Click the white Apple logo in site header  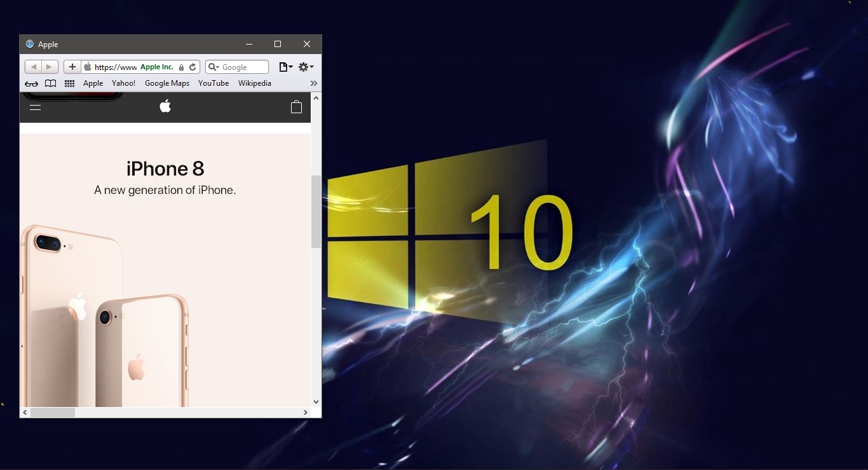point(165,106)
